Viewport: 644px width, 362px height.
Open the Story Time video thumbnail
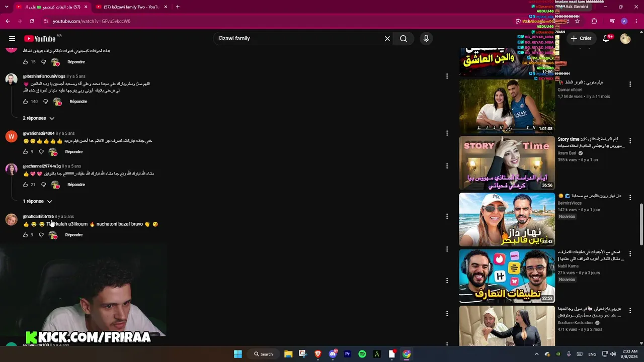coord(507,163)
